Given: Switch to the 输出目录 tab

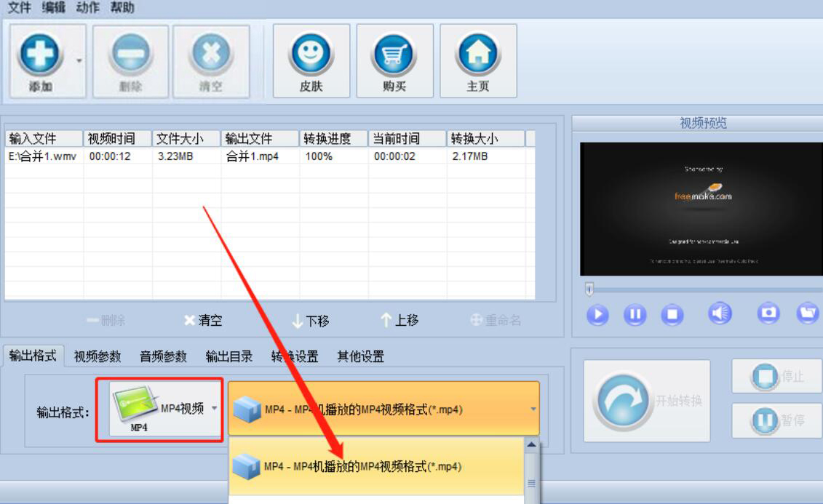Looking at the screenshot, I should click(228, 356).
